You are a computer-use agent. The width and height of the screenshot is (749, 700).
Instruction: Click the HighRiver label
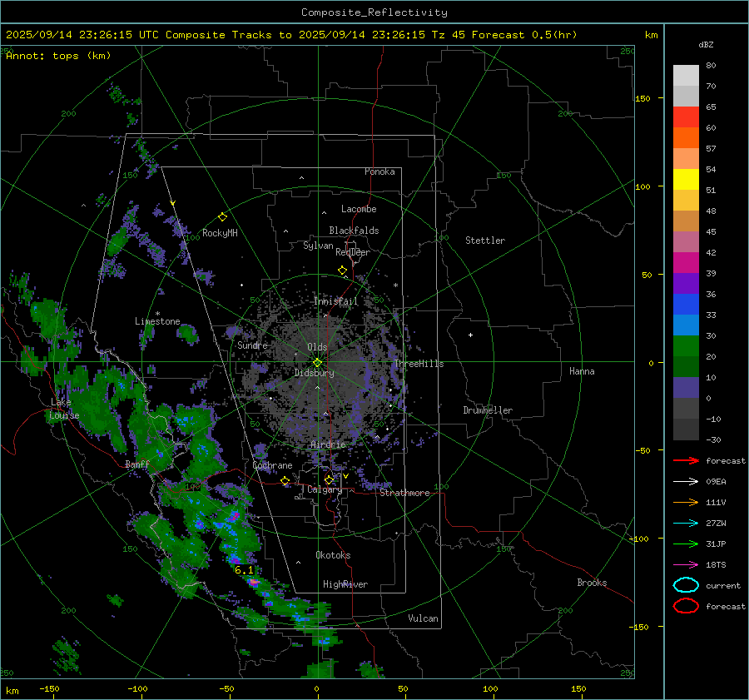[345, 584]
